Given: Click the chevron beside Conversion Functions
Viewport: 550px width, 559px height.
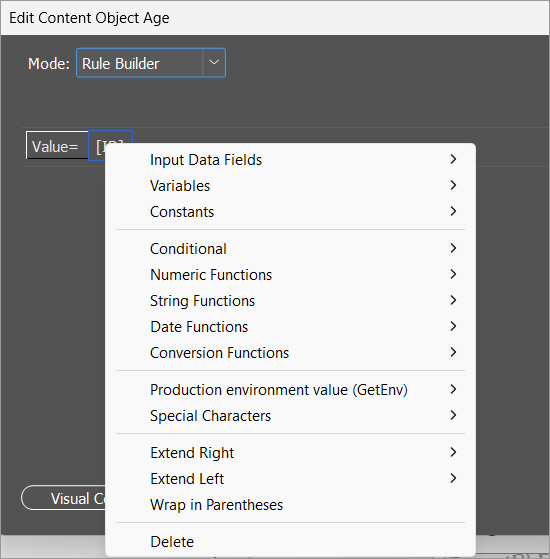Looking at the screenshot, I should tap(453, 352).
